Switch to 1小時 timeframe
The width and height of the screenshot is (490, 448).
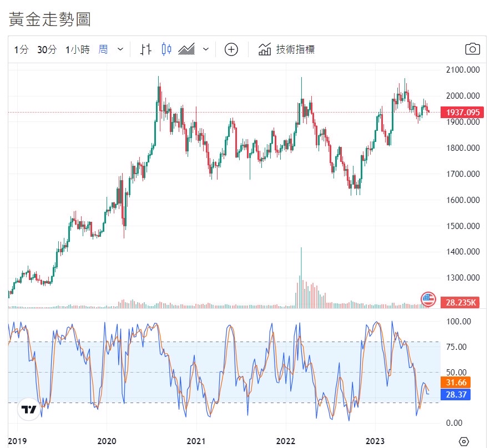(77, 49)
